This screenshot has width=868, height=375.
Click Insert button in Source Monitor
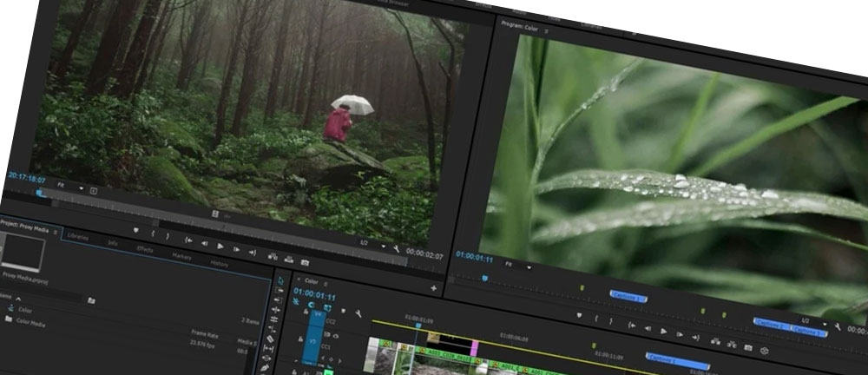click(273, 256)
